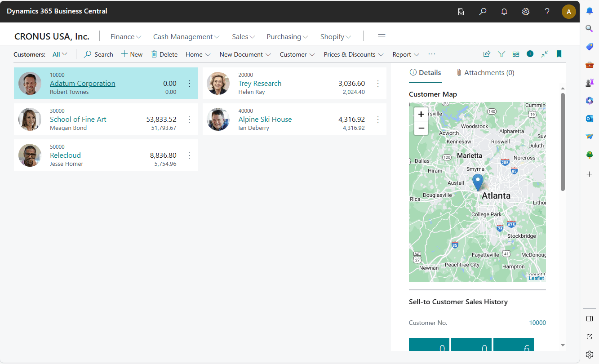Image resolution: width=599 pixels, height=364 pixels.
Task: Open the School of Fine Art link
Action: (x=78, y=120)
